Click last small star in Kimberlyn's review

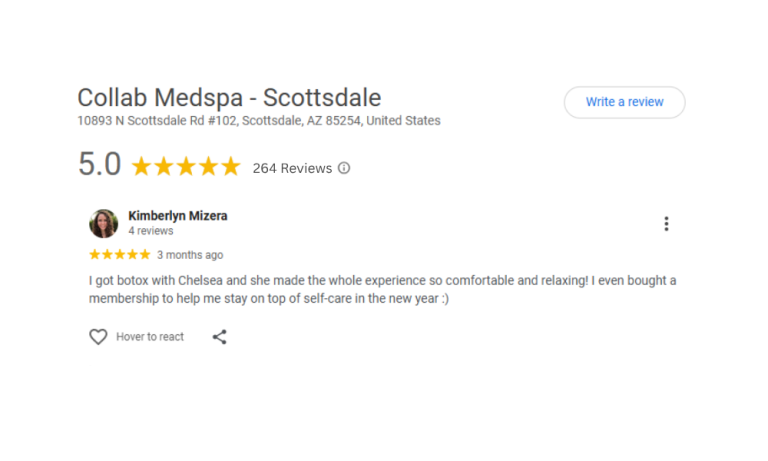click(x=145, y=255)
